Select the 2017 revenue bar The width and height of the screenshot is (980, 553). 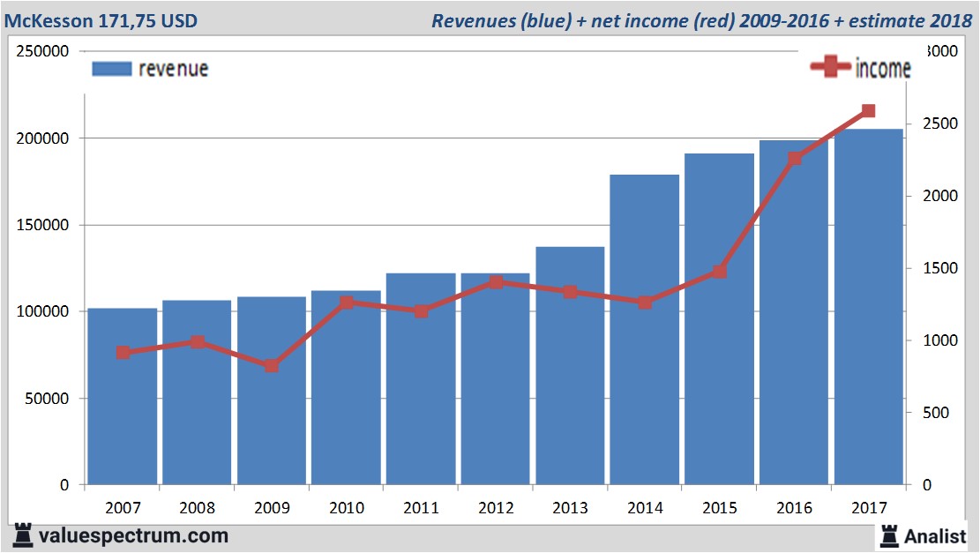(x=868, y=307)
